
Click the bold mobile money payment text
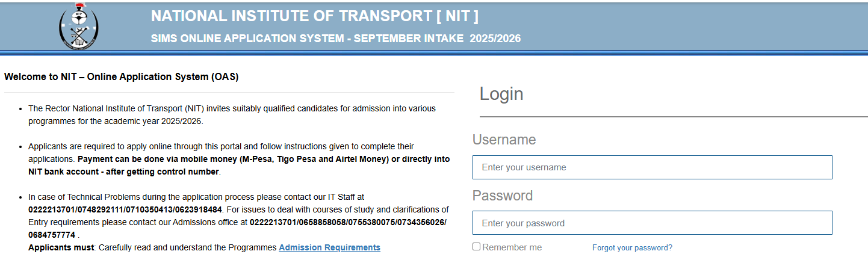(x=239, y=166)
